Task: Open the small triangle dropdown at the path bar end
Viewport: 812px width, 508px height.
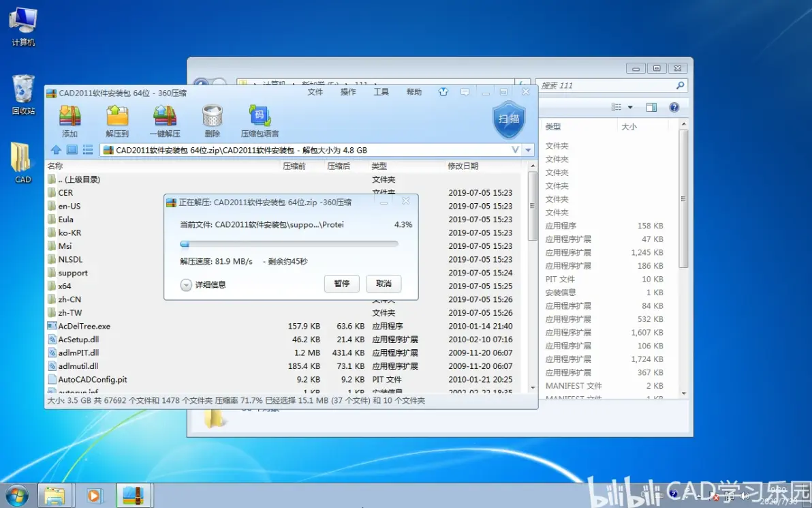Action: [x=528, y=150]
